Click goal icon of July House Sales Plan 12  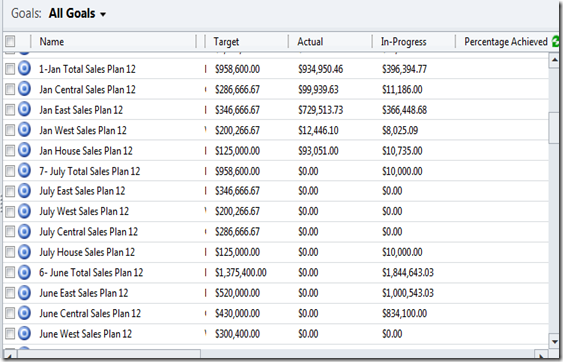click(x=24, y=252)
